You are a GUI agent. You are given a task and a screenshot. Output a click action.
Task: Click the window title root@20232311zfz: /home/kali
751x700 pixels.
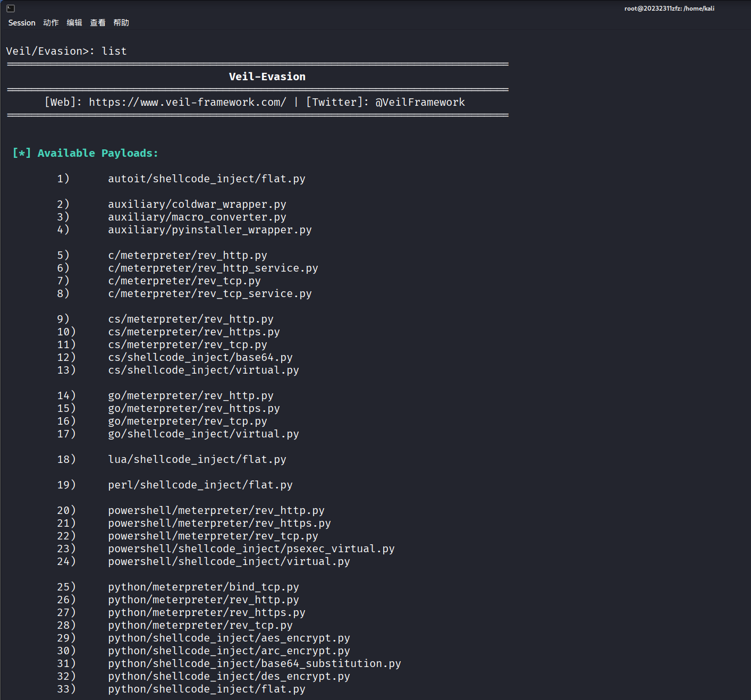click(x=669, y=9)
